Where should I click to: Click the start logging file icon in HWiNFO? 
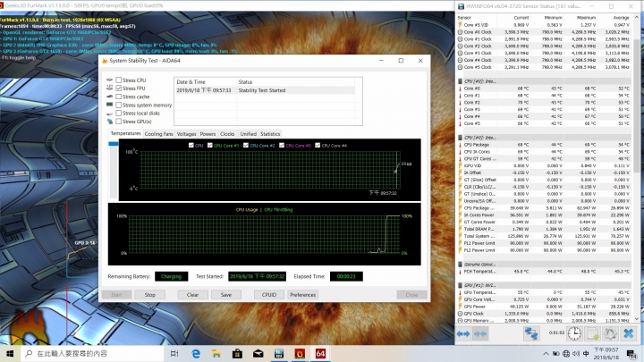tap(593, 333)
